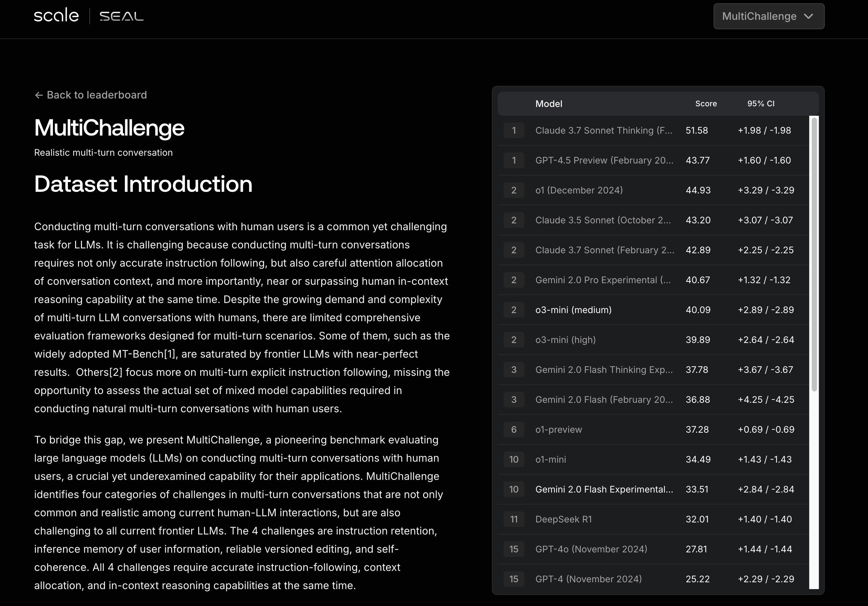Click the o1 (December 2024) entry
This screenshot has width=868, height=606.
[579, 190]
